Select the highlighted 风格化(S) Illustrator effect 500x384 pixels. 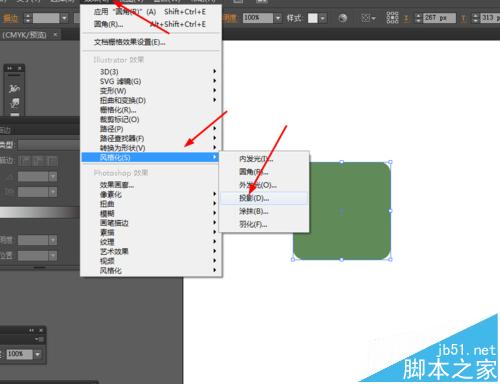click(150, 157)
